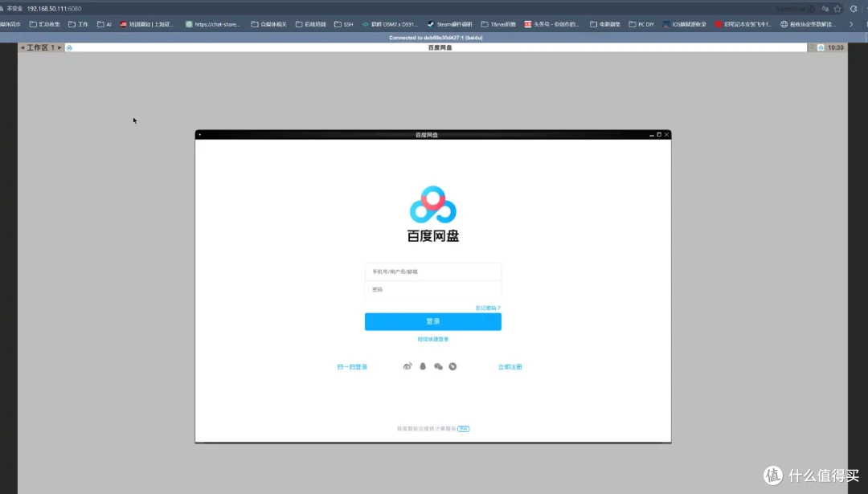Image resolution: width=868 pixels, height=494 pixels.
Task: Focus the 密码 password field
Action: (433, 289)
